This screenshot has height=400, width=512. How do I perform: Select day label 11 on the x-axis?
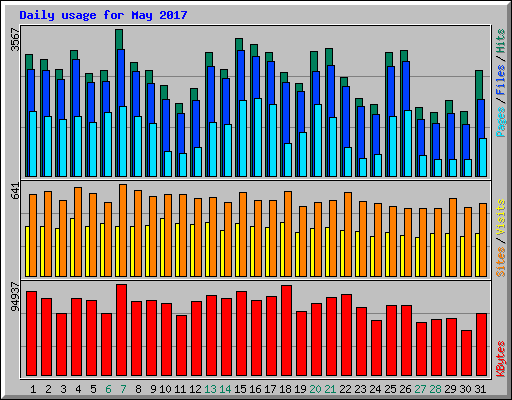(180, 389)
